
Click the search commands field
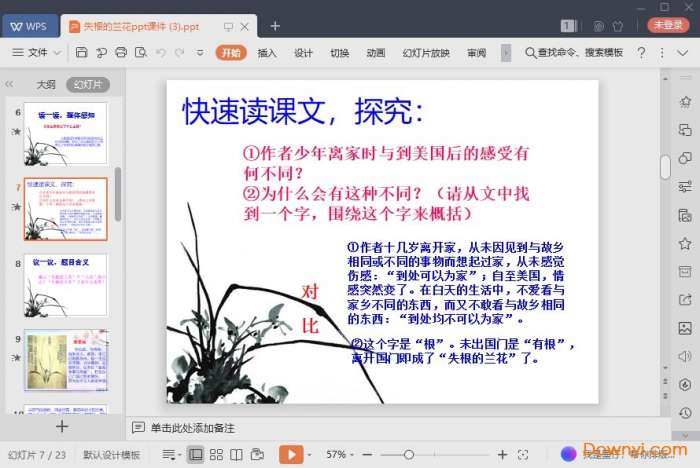click(x=574, y=53)
